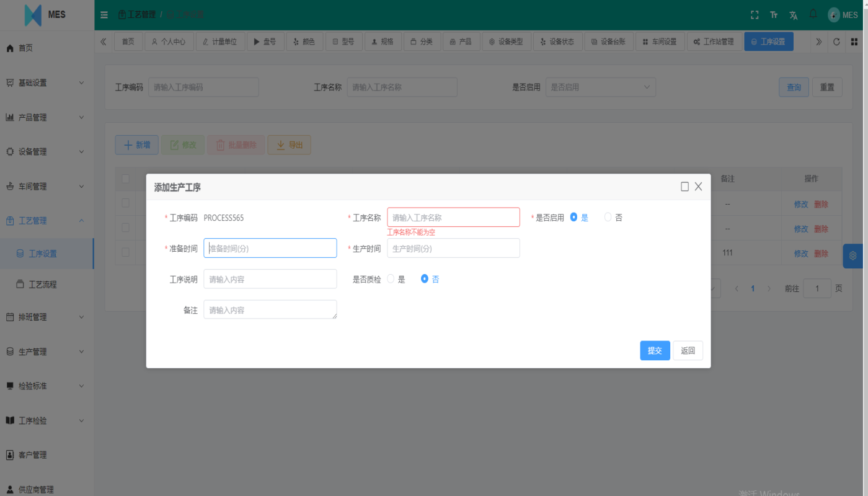This screenshot has height=496, width=868.
Task: Expand 检验标准 sidebar menu
Action: 47,386
